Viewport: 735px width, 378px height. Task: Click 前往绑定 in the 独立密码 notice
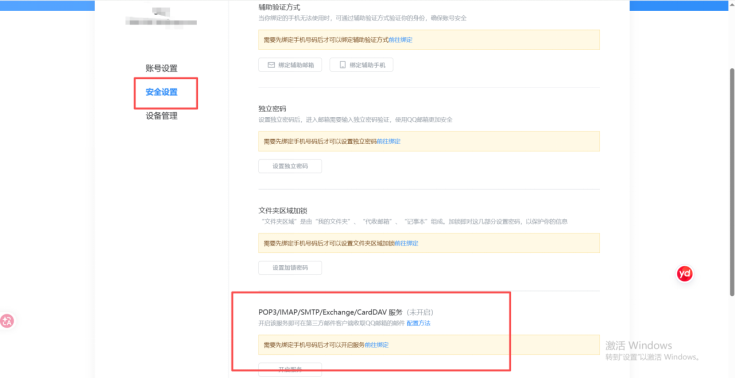pyautogui.click(x=389, y=141)
